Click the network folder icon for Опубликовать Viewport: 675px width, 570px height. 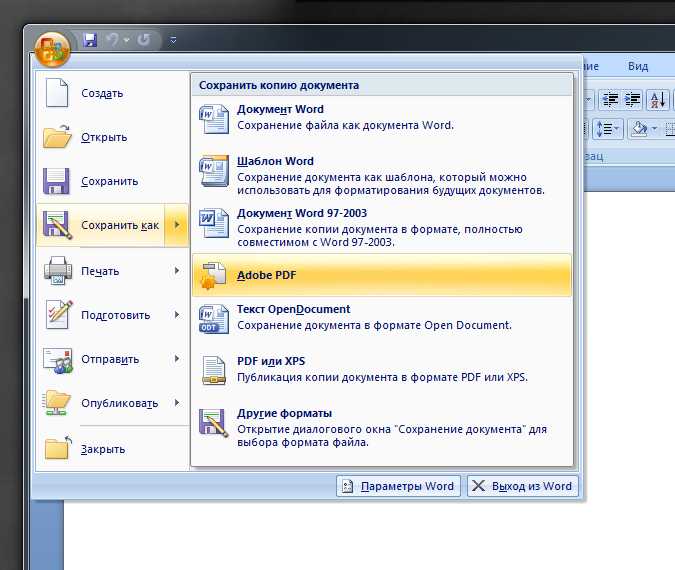[57, 403]
